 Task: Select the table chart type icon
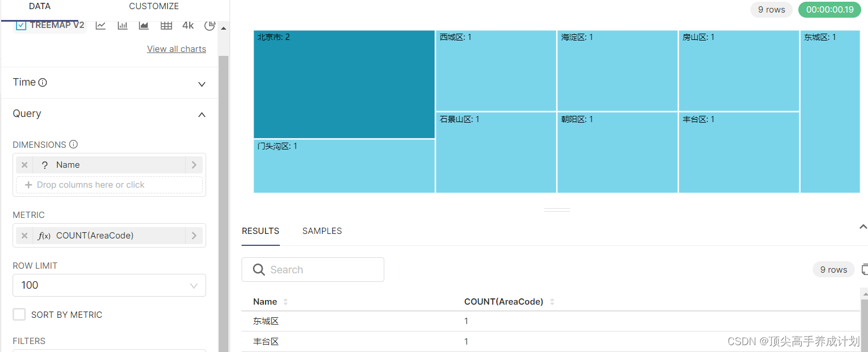tap(166, 25)
